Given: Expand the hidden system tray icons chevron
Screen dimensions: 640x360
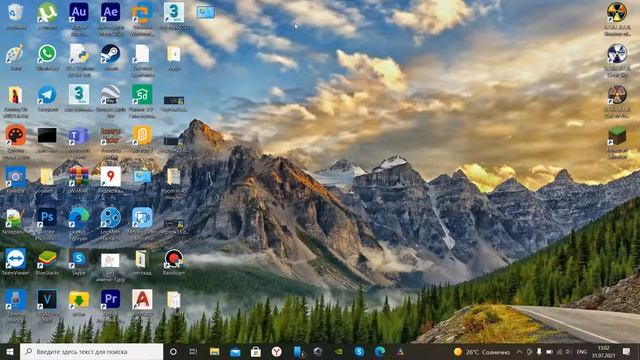Looking at the screenshot, I should coord(519,351).
